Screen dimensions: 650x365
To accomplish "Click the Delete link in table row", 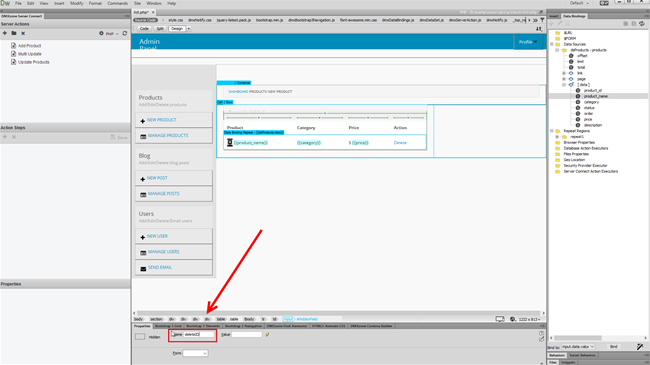I will (400, 143).
